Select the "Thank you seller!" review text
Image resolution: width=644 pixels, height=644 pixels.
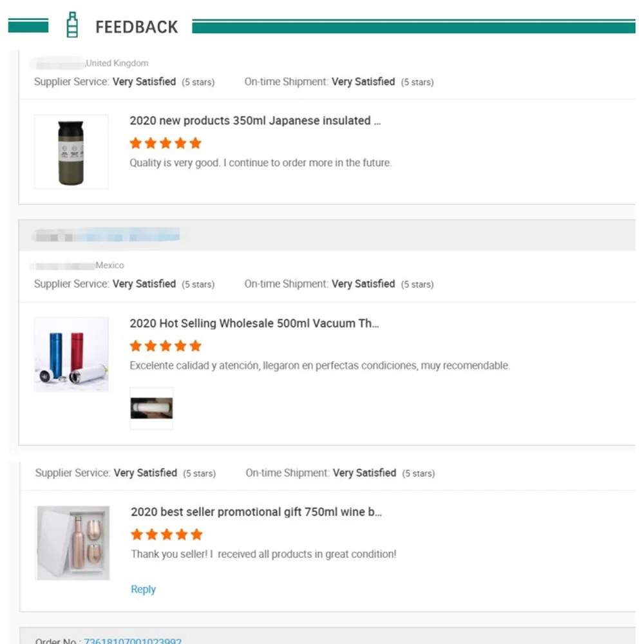[263, 554]
